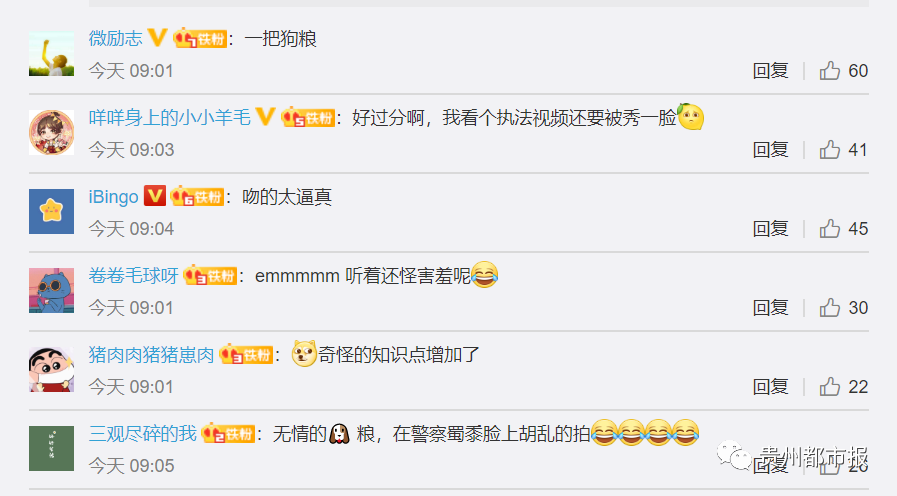The width and height of the screenshot is (897, 496).
Task: Open the blue cat avatar of 卷卷毛球呀
Action: coord(51,290)
